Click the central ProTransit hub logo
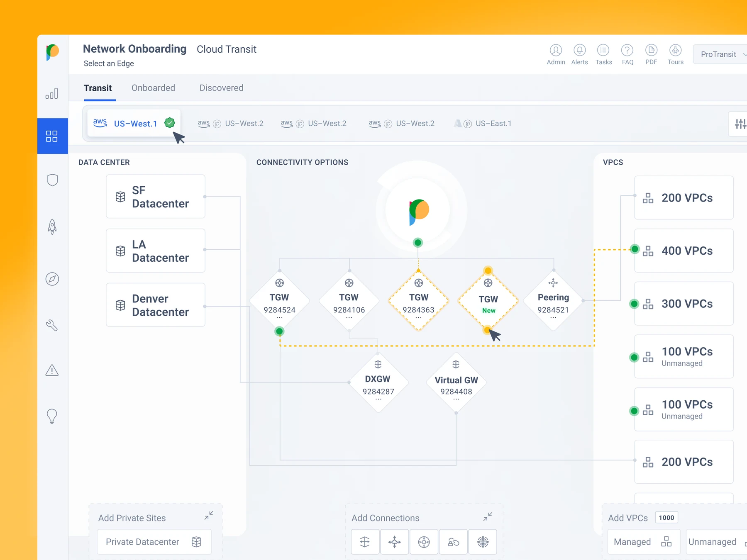Screen dimensions: 747x560 (419, 212)
